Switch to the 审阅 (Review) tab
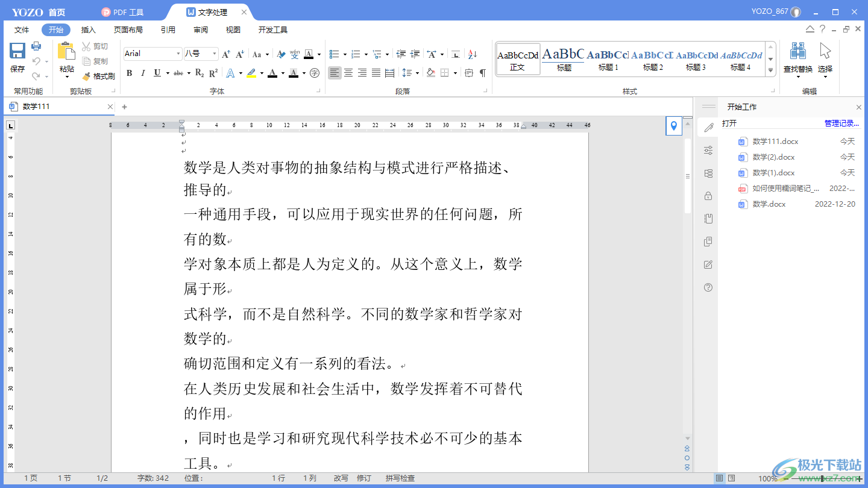 coord(201,30)
